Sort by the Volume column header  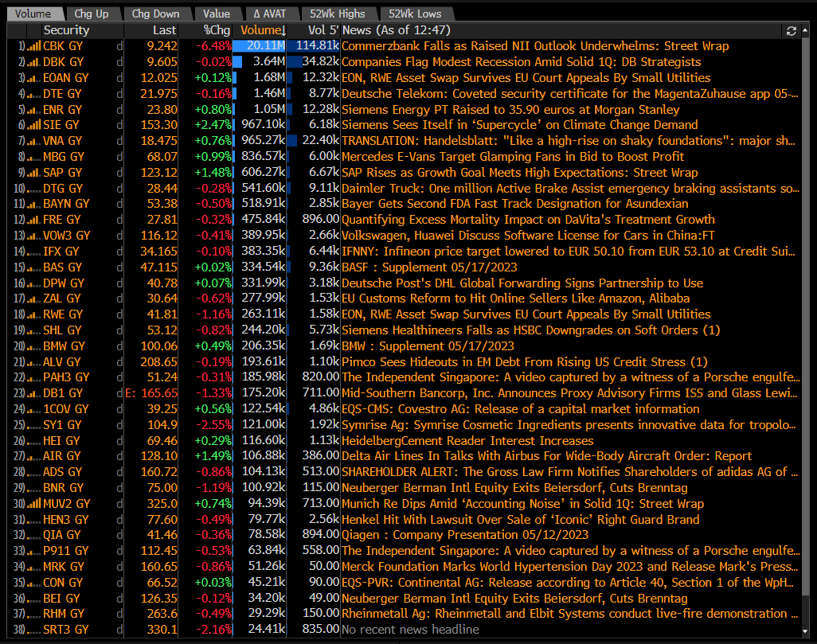coord(259,30)
